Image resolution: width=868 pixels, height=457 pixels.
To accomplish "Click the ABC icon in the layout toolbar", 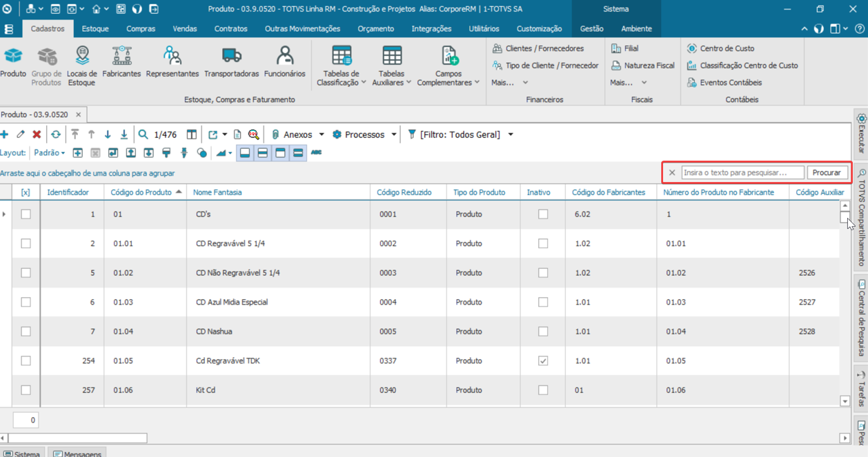I will tap(316, 152).
